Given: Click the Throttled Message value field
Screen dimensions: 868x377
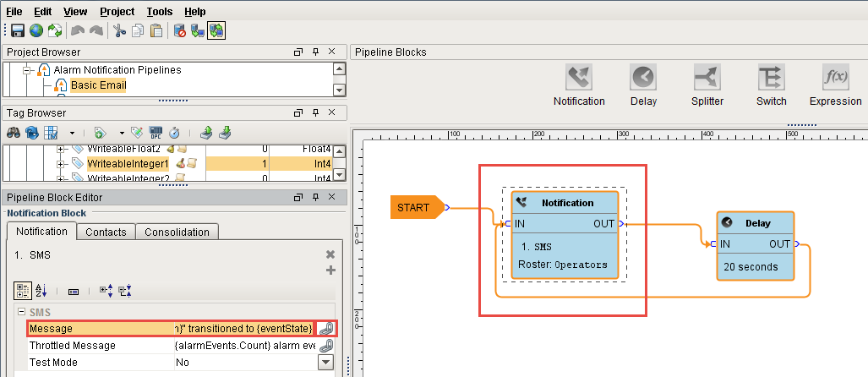Looking at the screenshot, I should [243, 345].
